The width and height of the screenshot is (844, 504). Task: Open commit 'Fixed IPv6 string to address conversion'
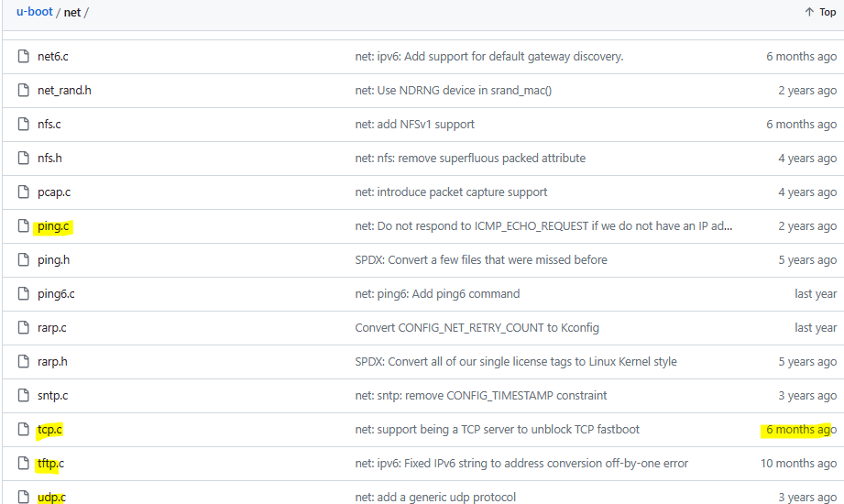pos(521,464)
